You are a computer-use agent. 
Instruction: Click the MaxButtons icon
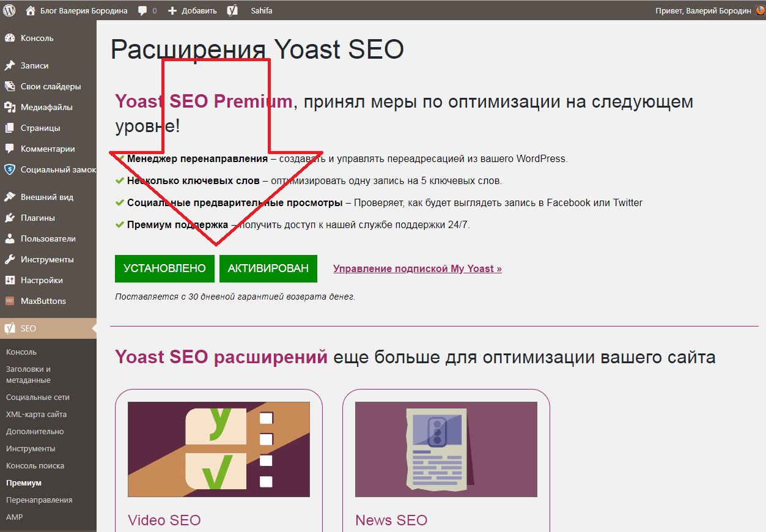coord(10,301)
